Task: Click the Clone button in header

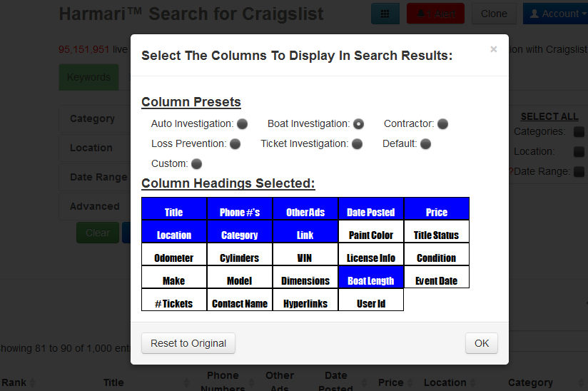Action: [494, 14]
